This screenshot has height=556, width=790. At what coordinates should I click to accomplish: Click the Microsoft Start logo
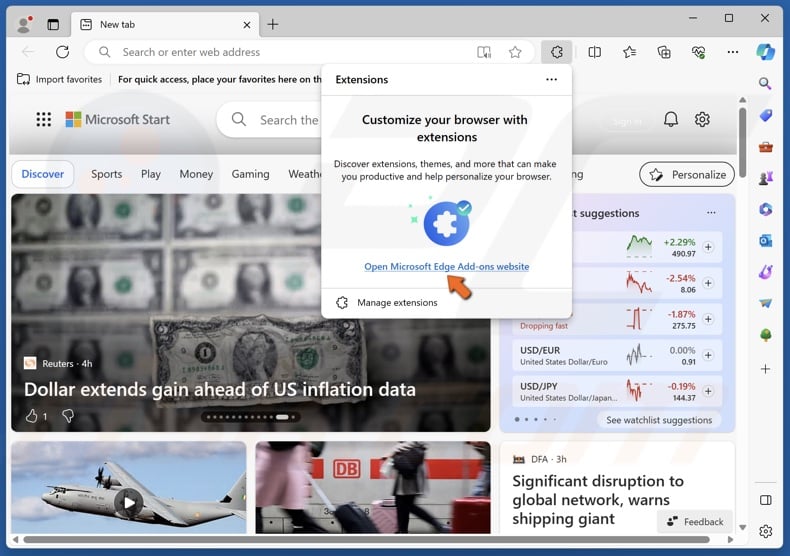tap(117, 119)
